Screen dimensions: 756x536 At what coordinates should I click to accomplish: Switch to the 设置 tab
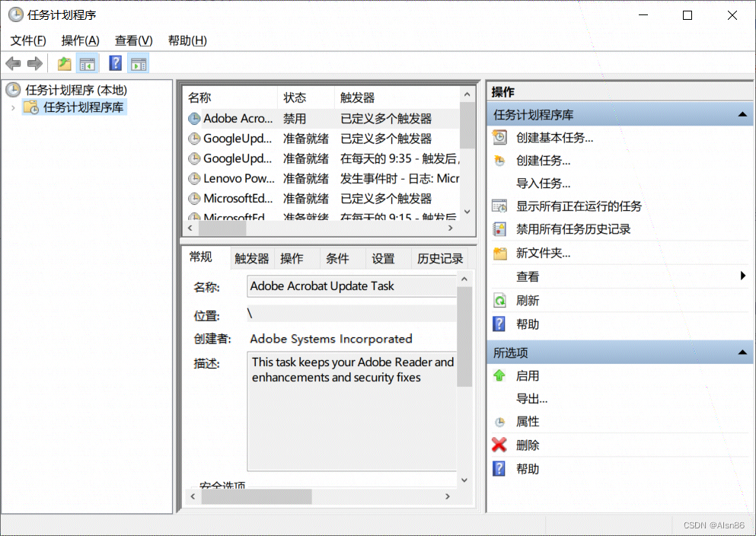(383, 259)
